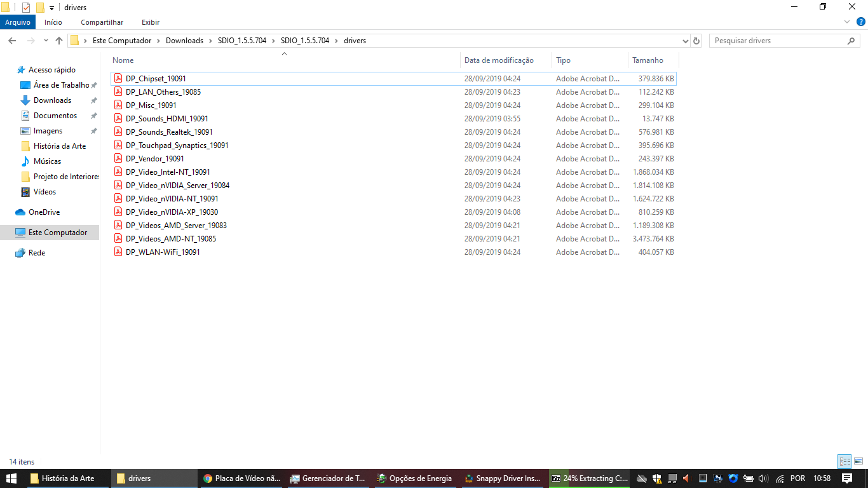
Task: Open the volume speaker tray icon
Action: [x=763, y=478]
